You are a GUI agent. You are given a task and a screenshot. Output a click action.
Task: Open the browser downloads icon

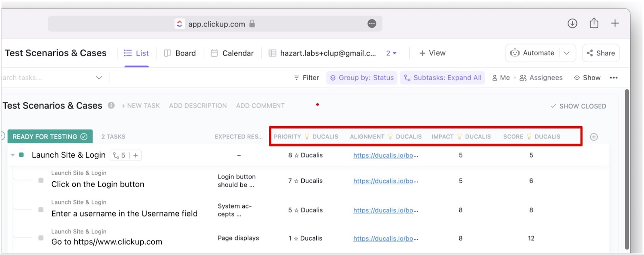(572, 23)
